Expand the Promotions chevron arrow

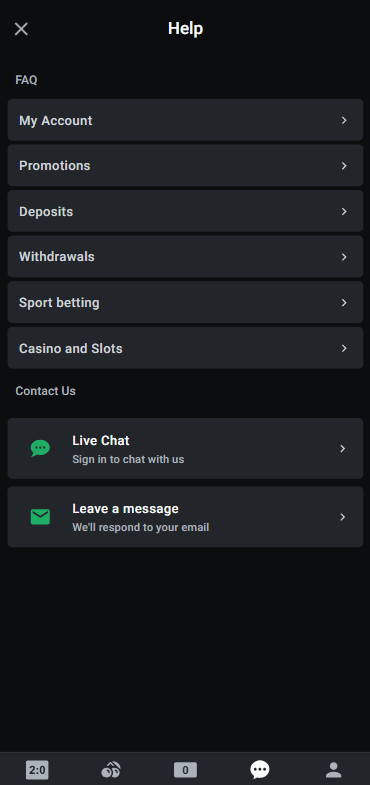(344, 166)
